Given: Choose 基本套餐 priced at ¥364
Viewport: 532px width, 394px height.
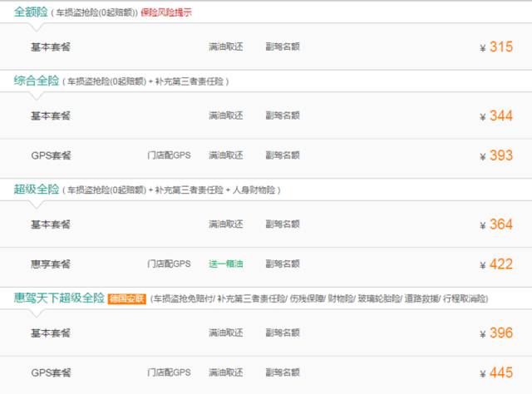Looking at the screenshot, I should (x=51, y=224).
